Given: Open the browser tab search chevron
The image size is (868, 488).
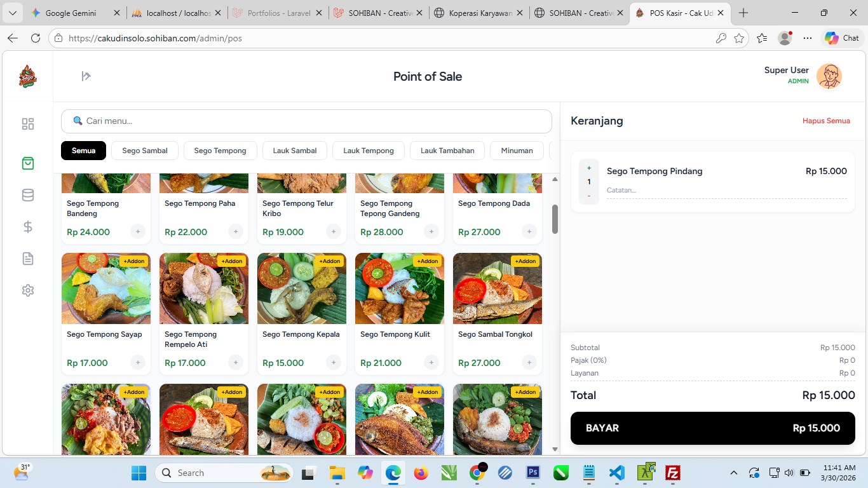Looking at the screenshot, I should 13,12.
